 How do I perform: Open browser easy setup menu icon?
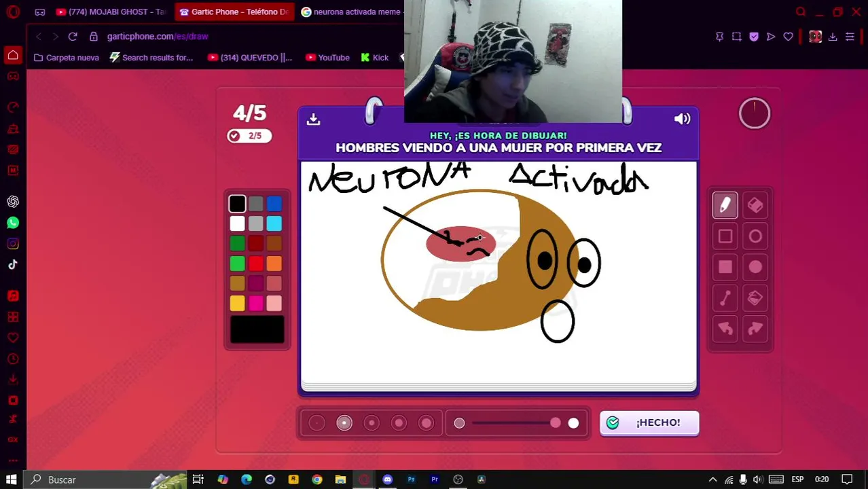pos(850,37)
